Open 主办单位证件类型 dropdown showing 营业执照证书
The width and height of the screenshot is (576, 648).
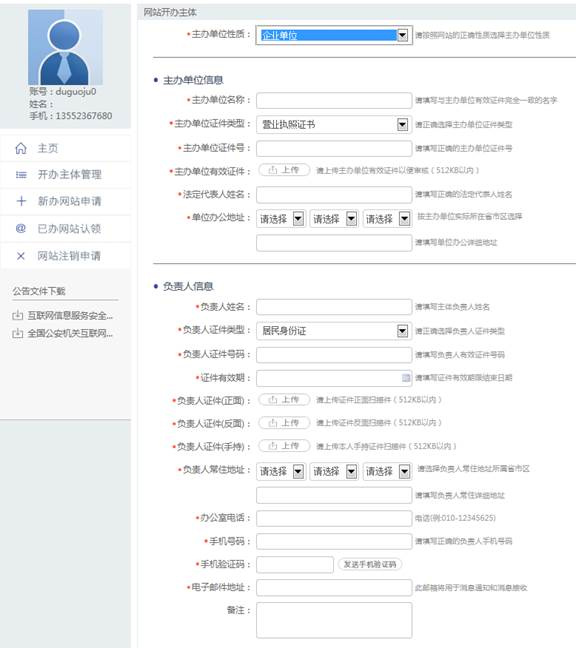tap(334, 124)
